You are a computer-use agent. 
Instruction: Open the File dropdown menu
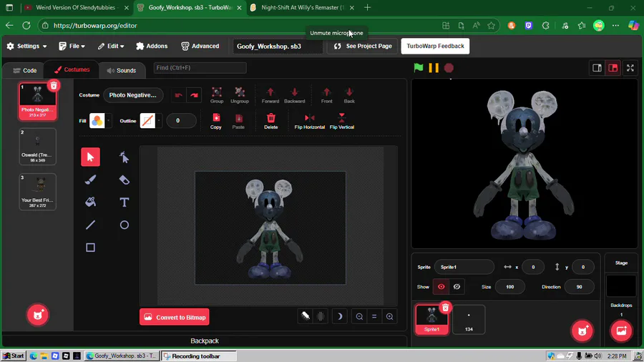(72, 46)
